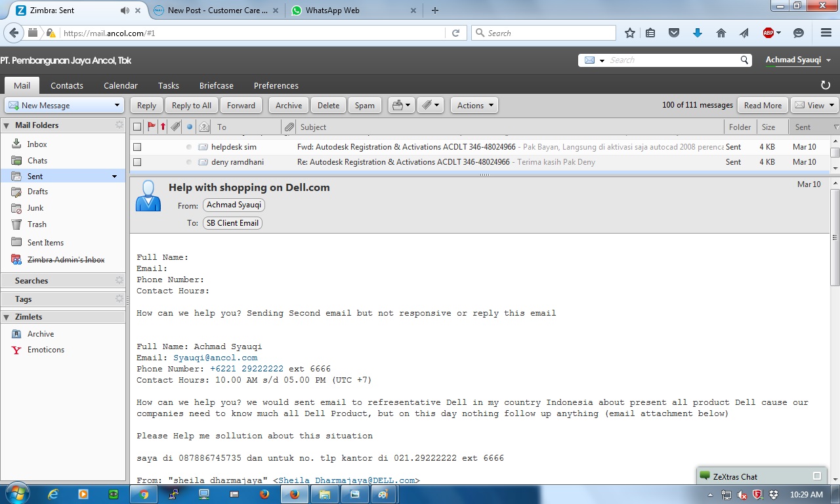Click the priority arrow column header icon

(x=163, y=127)
